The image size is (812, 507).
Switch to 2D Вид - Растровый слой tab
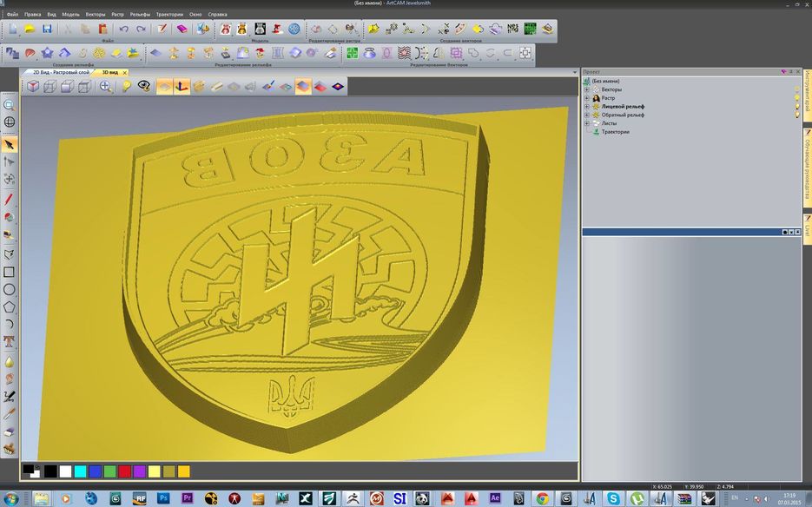tap(61, 73)
